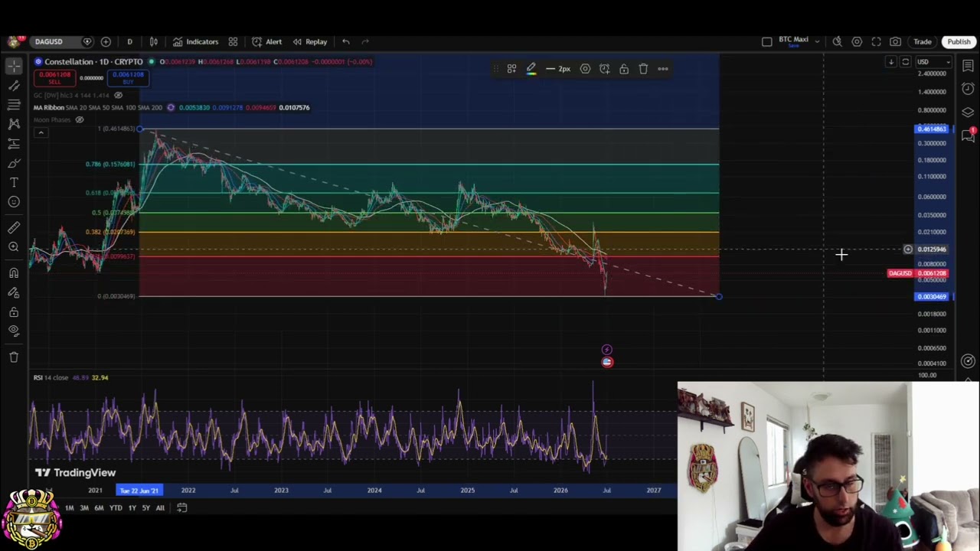Screen dimensions: 980x551
Task: Change the D timeframe interval
Action: tap(129, 41)
